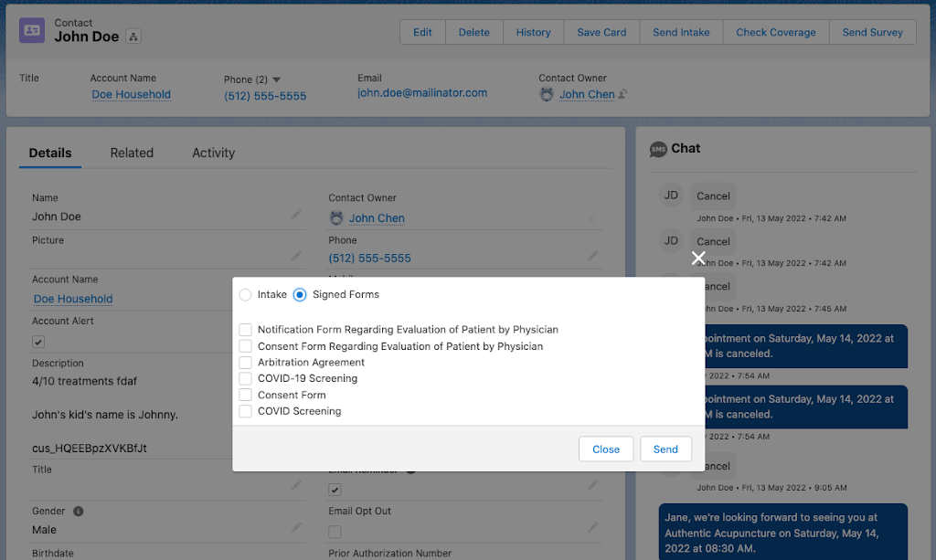Click the Check Coverage button
Image resolution: width=936 pixels, height=560 pixels.
(775, 31)
